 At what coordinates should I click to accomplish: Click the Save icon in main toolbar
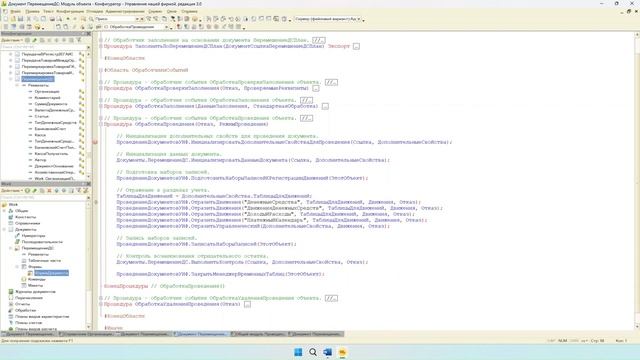pos(20,19)
